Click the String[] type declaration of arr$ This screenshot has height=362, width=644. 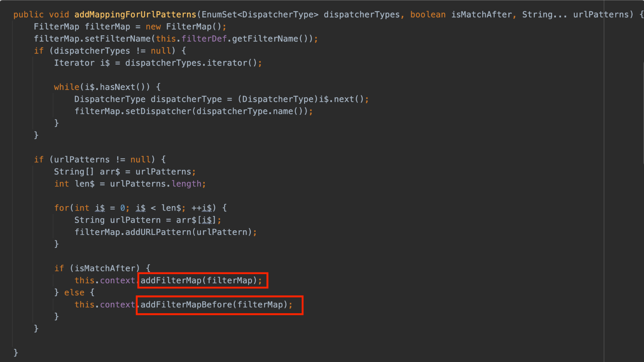74,172
